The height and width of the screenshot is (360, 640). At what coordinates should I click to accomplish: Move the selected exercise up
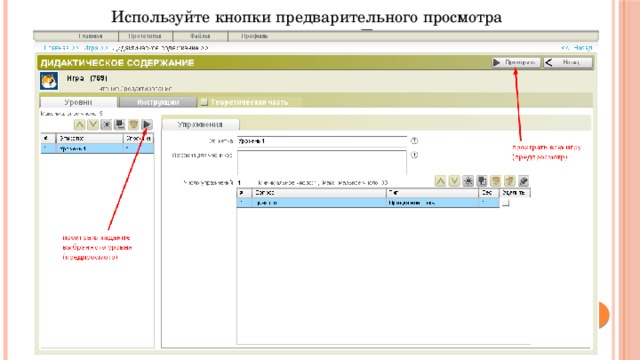click(x=440, y=181)
